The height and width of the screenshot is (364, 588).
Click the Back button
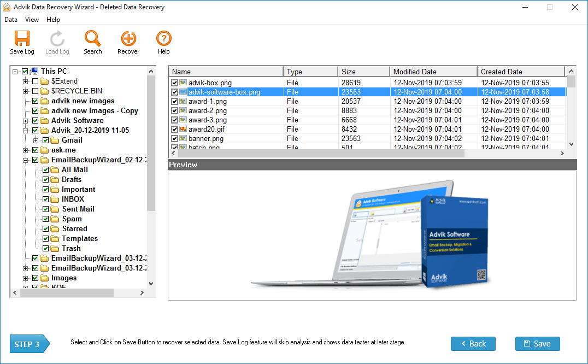[473, 344]
